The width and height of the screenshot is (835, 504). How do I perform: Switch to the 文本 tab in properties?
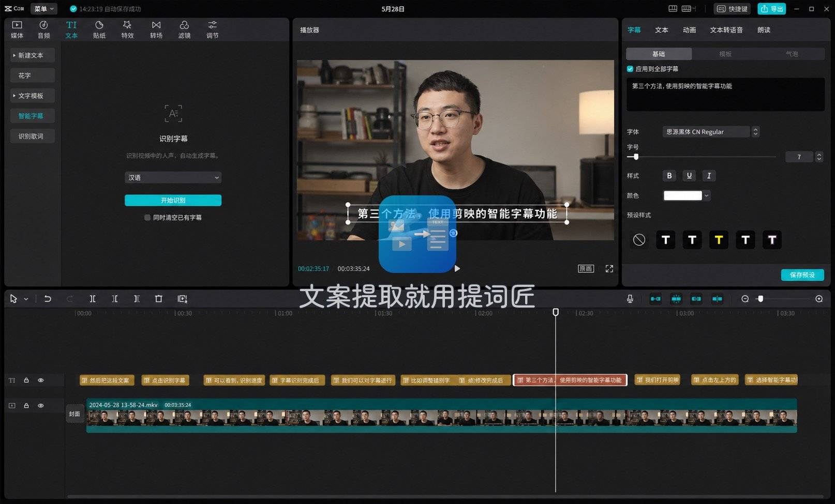[661, 30]
